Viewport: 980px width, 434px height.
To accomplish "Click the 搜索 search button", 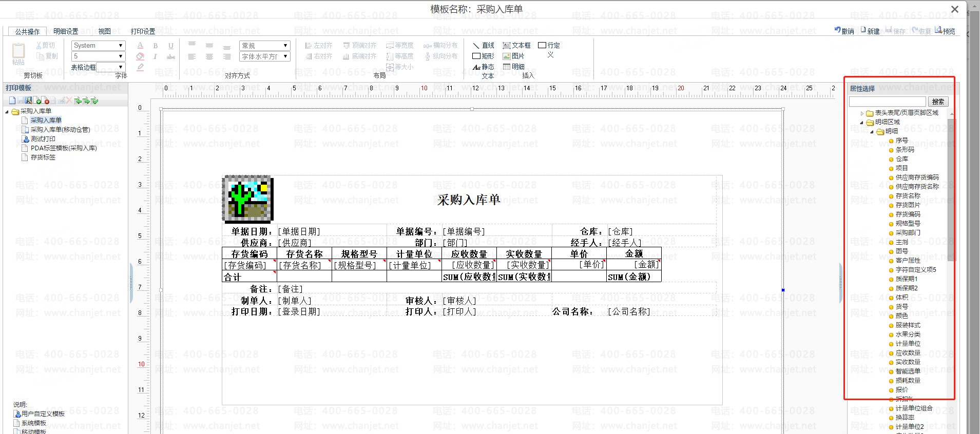I will (x=938, y=102).
